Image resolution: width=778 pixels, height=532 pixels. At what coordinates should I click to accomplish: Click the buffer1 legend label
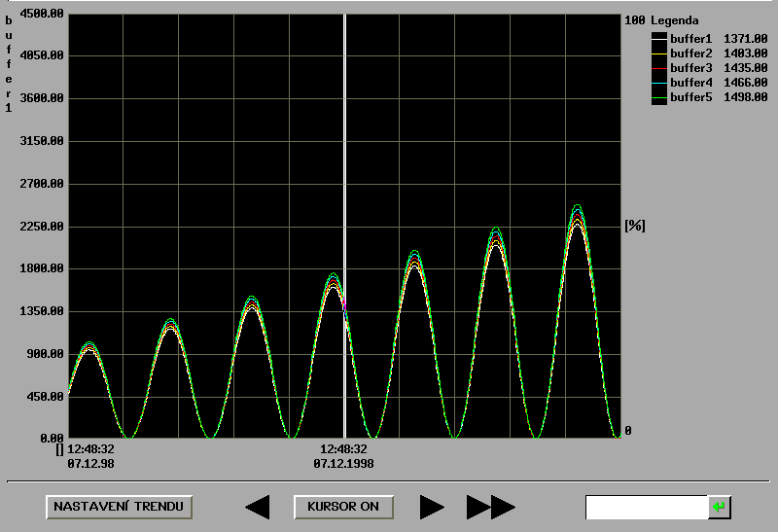691,39
